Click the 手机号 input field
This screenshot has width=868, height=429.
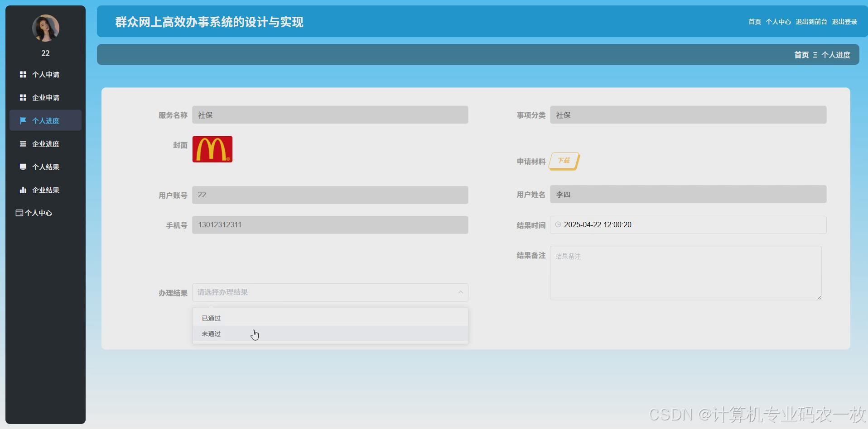tap(330, 225)
